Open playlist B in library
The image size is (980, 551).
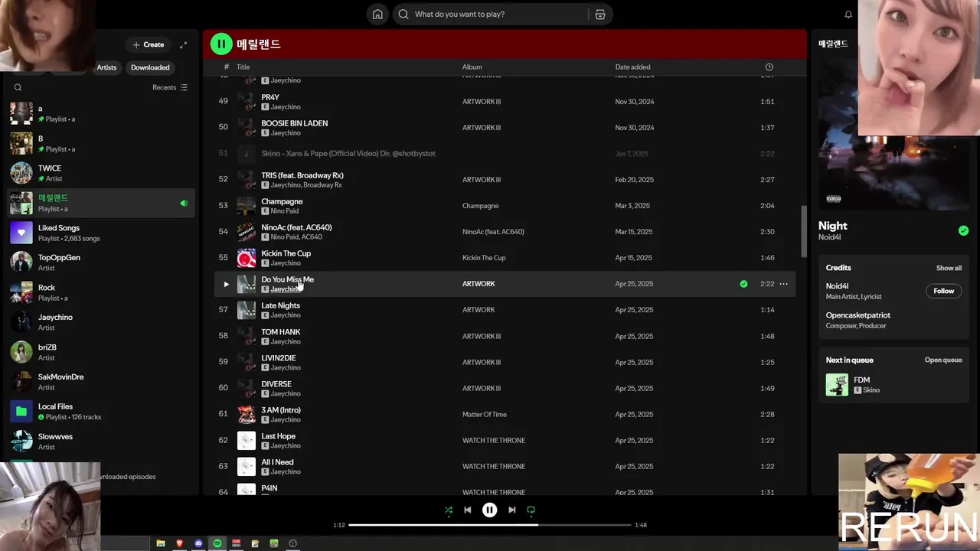coord(101,144)
